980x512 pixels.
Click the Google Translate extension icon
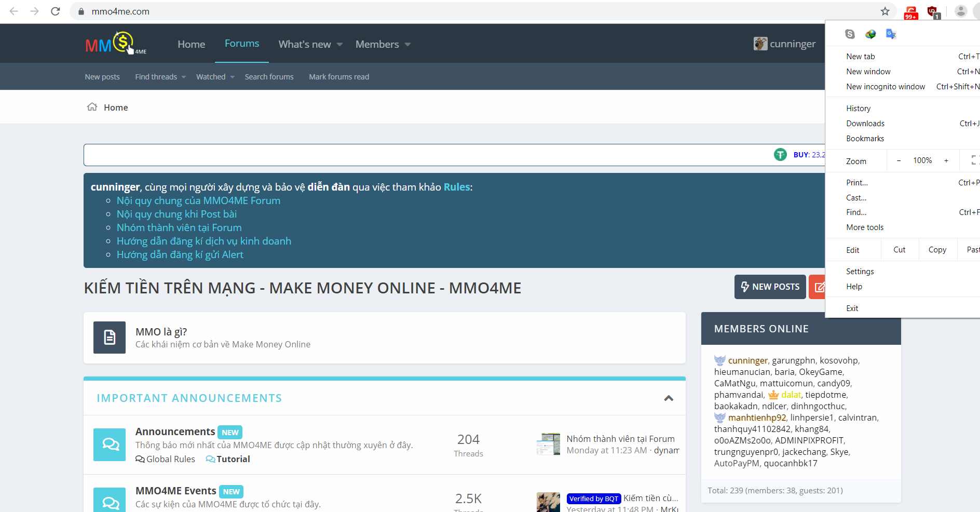(x=891, y=34)
